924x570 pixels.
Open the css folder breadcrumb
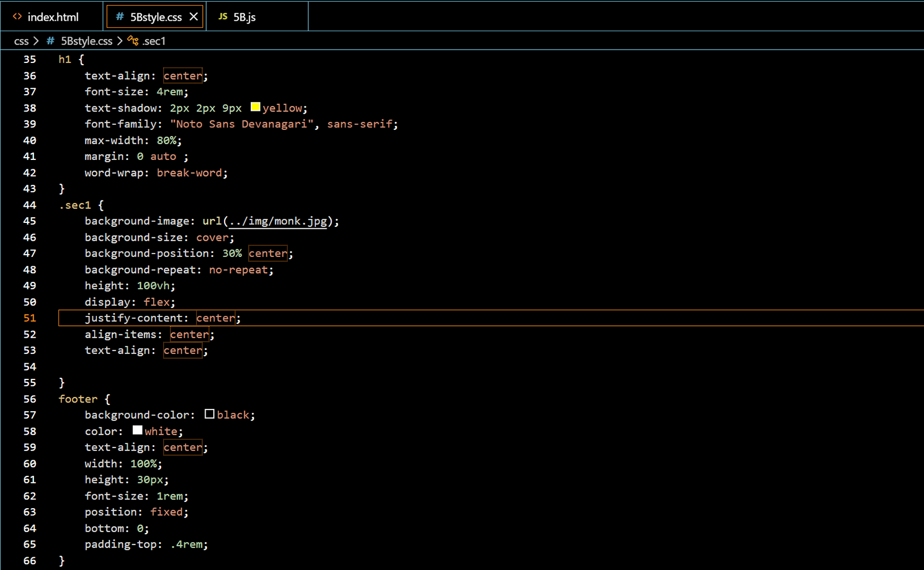click(21, 41)
